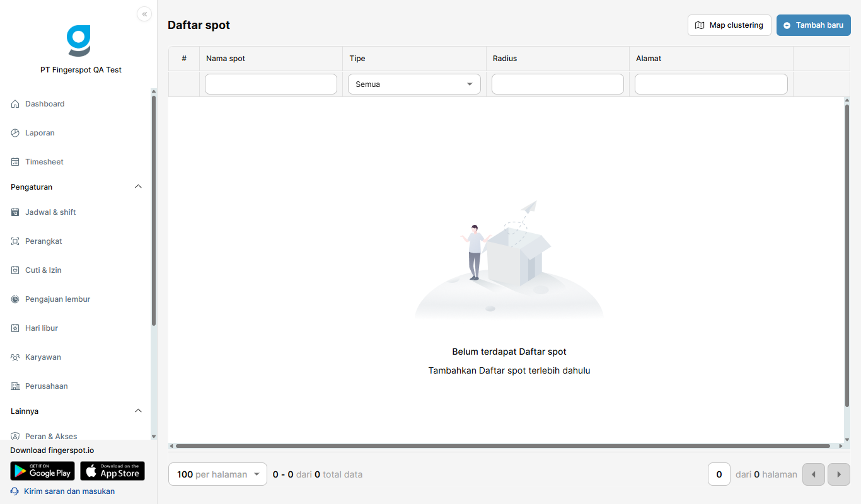The height and width of the screenshot is (504, 861).
Task: Open the Tipe filter dropdown Semua
Action: click(x=414, y=84)
